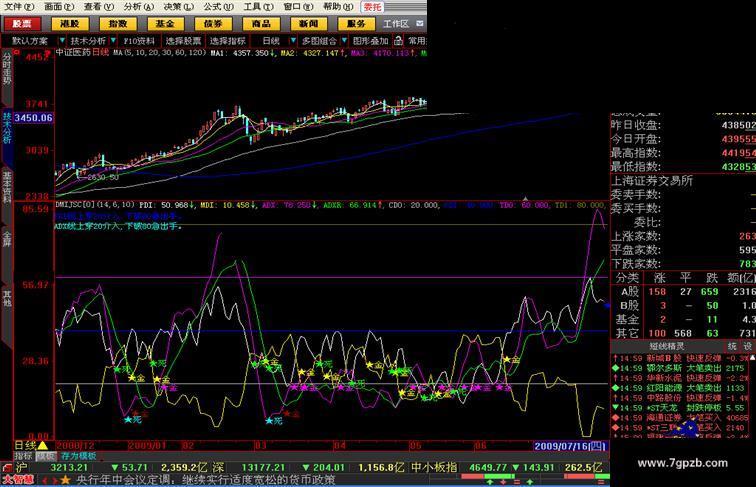756x487 pixels.
Task: Click the orange star icon in ticker
Action: coord(66,480)
